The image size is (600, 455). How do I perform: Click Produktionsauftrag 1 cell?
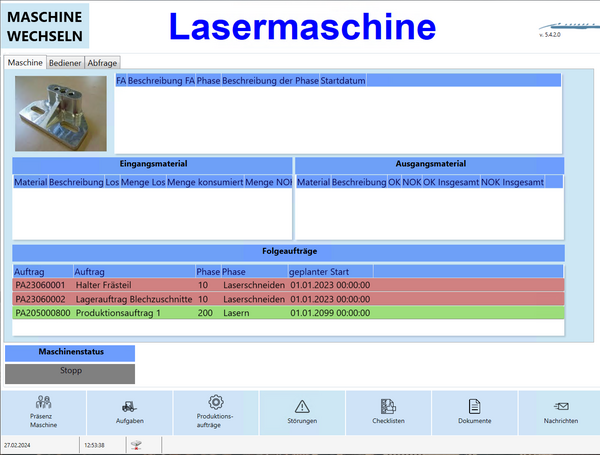pos(118,313)
